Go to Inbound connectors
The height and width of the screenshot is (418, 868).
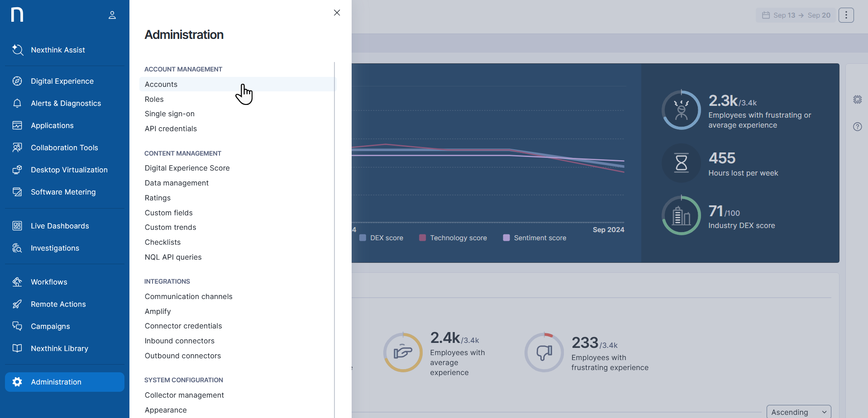pos(180,341)
